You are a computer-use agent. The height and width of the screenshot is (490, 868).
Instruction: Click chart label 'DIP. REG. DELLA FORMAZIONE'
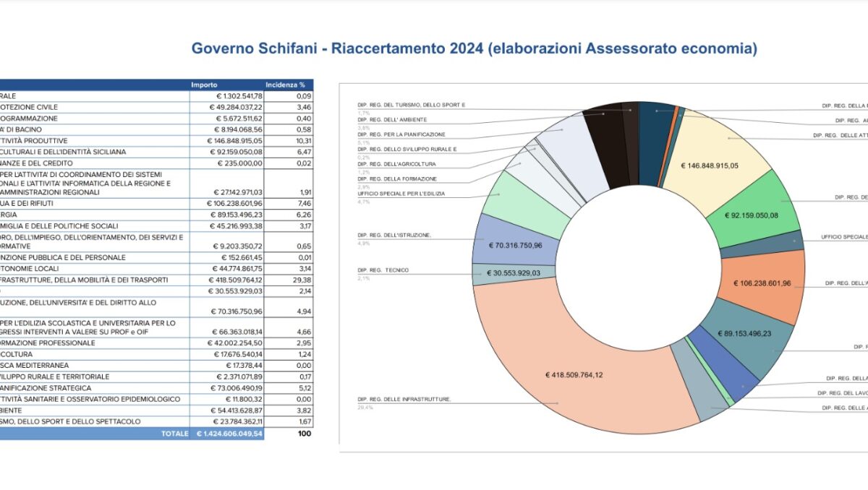tap(396, 179)
